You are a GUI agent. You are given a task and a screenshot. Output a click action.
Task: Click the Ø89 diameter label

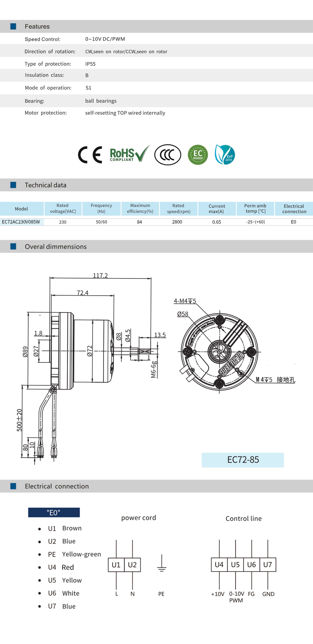tap(25, 352)
